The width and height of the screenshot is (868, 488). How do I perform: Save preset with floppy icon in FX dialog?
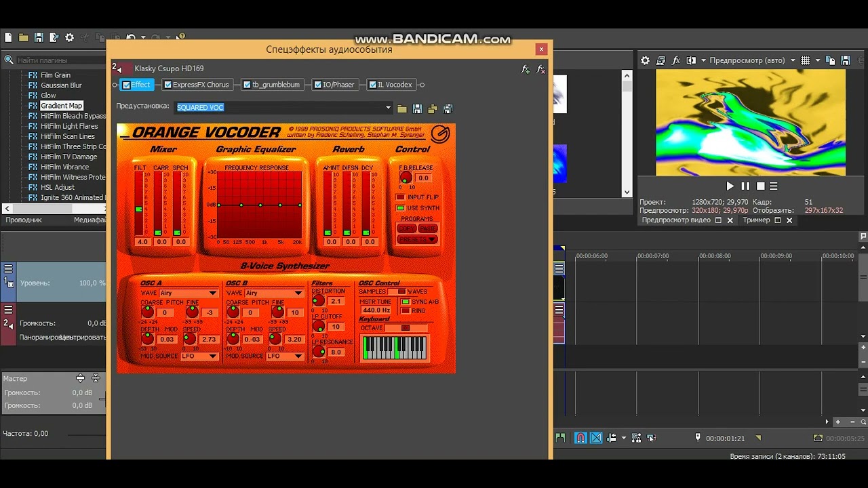pyautogui.click(x=417, y=108)
